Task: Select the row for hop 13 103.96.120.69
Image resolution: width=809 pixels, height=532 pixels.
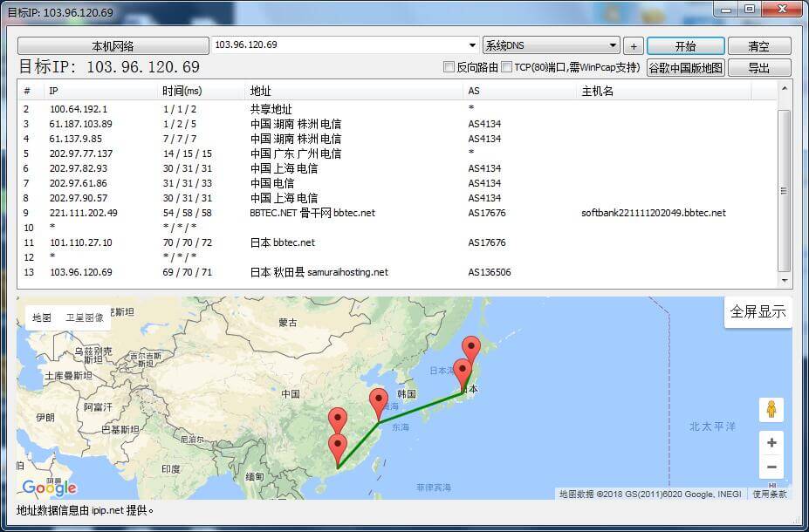Action: pos(218,272)
